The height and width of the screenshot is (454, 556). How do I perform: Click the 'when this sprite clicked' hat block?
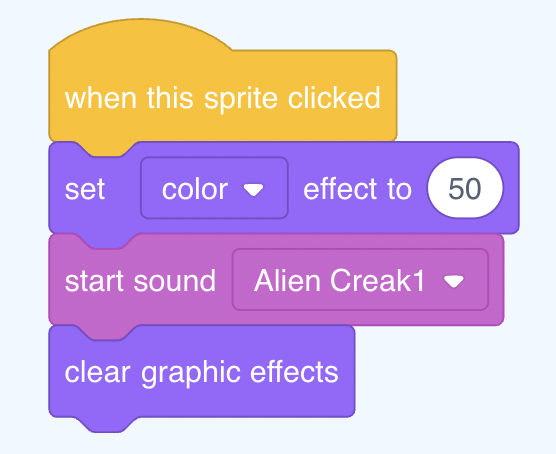tap(222, 98)
